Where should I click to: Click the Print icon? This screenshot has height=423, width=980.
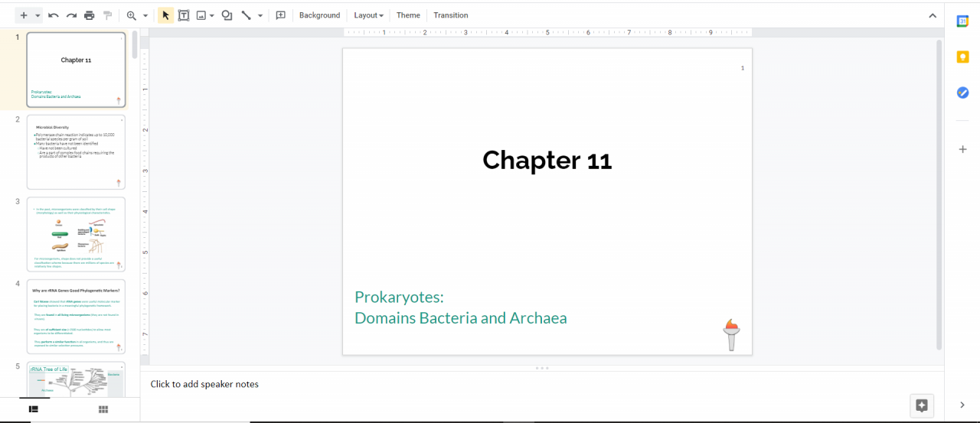coord(90,15)
